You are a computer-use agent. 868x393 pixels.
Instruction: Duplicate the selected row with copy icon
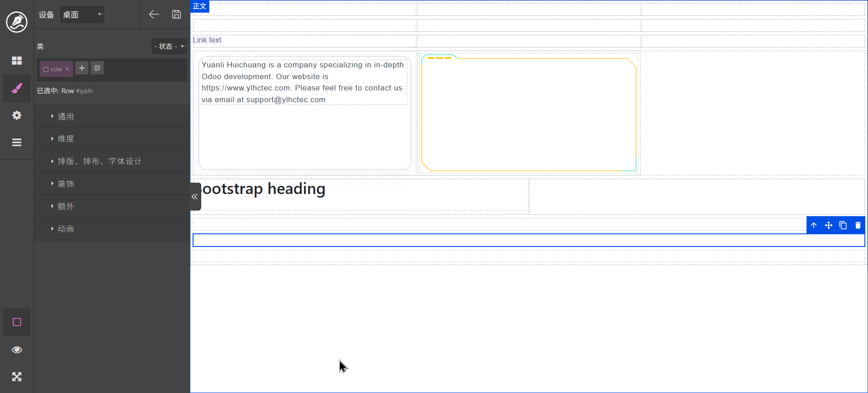843,225
